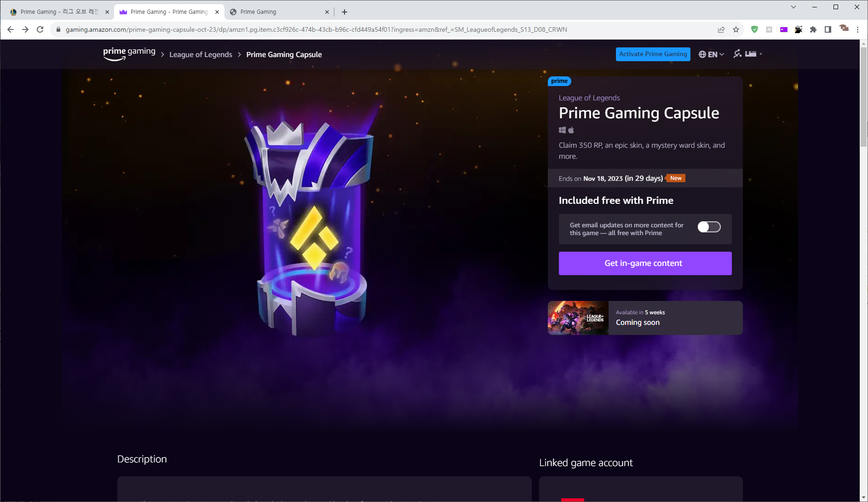Reload the current page
The width and height of the screenshot is (868, 502).
tap(40, 29)
